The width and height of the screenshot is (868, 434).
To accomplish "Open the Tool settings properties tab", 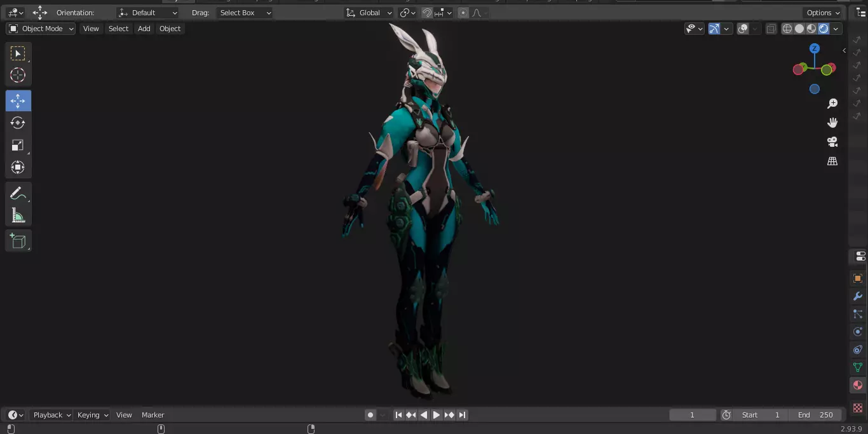I will click(x=860, y=256).
